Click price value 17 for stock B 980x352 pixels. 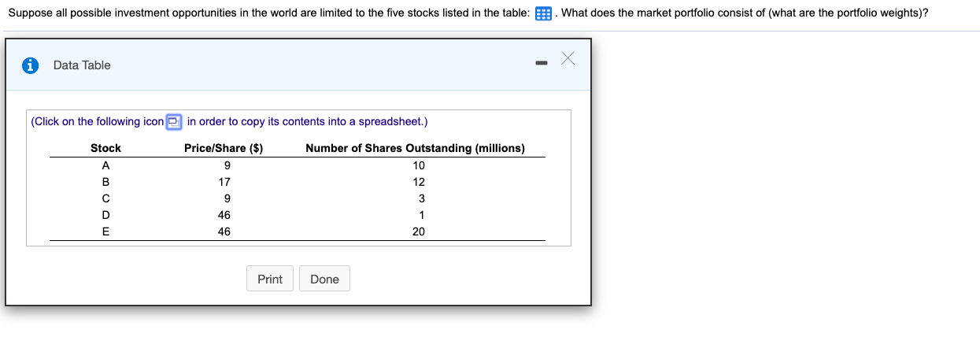click(224, 182)
